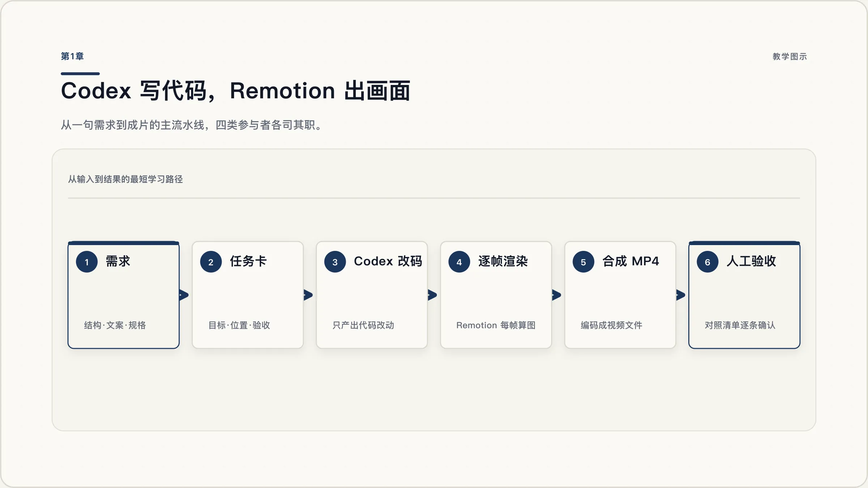
Task: Click the arrow between Codex 改码 and 逐帧渲染
Action: 433,295
